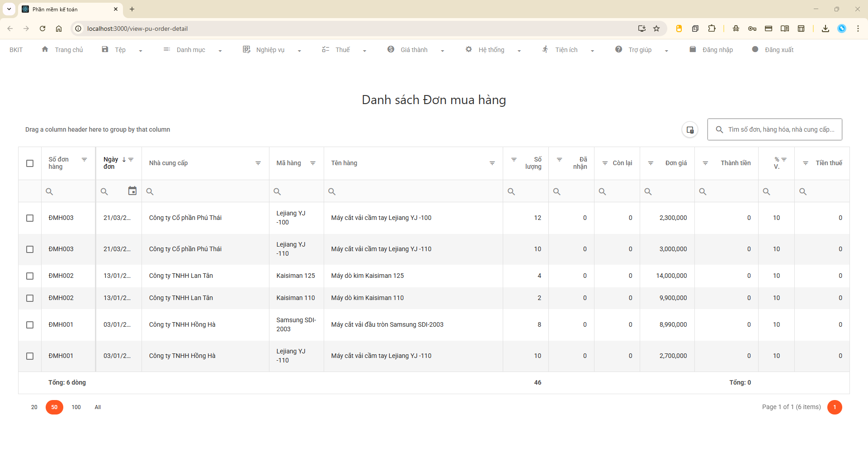Go to Trang chủ menu item
The width and height of the screenshot is (868, 467).
[62, 50]
